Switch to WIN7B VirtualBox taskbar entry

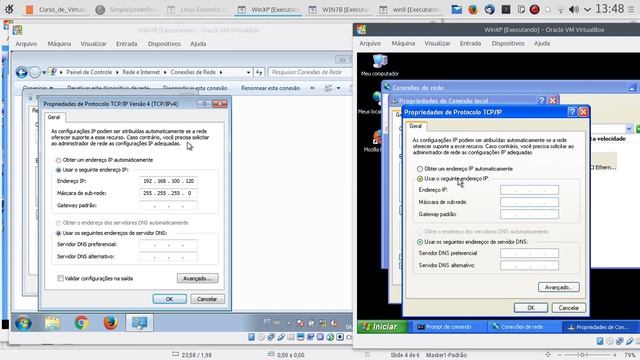(x=338, y=9)
